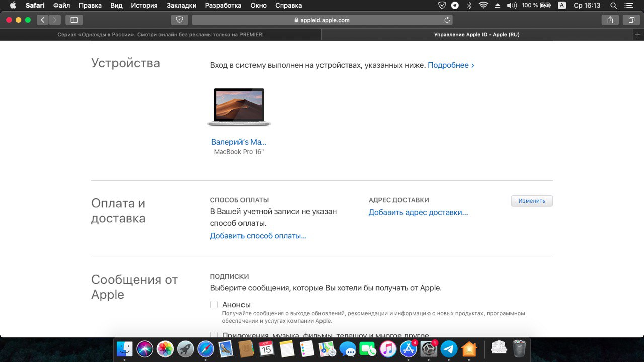Open the Вид menu
The image size is (644, 362).
116,6
